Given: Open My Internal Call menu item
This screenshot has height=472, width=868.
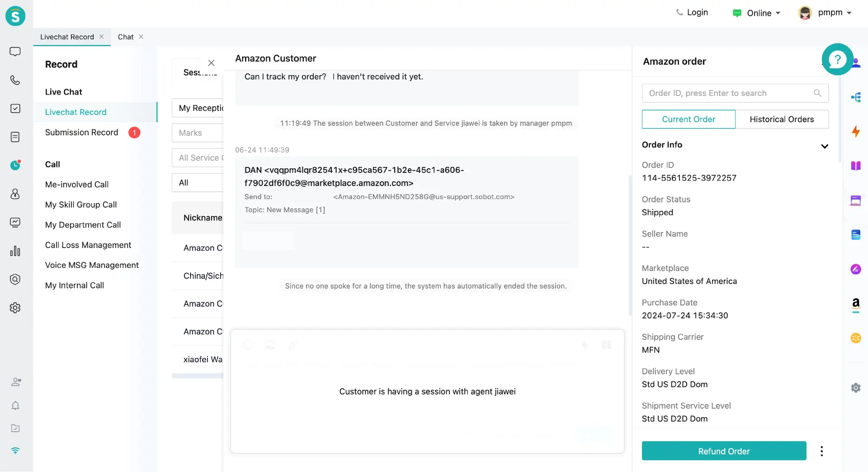Looking at the screenshot, I should point(75,286).
